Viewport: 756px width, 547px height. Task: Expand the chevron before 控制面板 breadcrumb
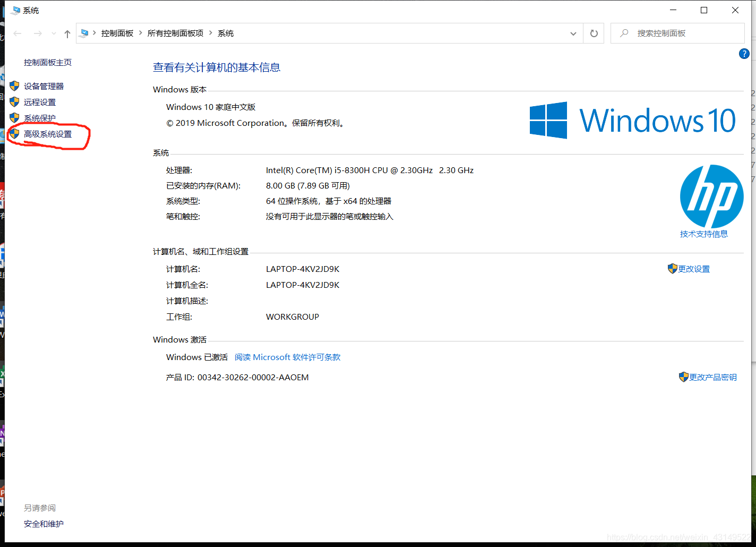(94, 33)
